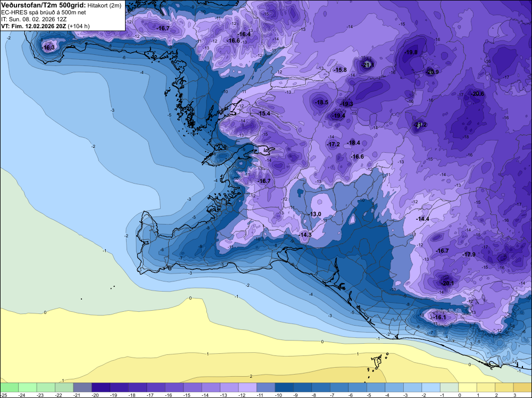Image resolution: width=532 pixels, height=398 pixels.
Task: Click the -20.1 temperature label
Action: tap(447, 283)
